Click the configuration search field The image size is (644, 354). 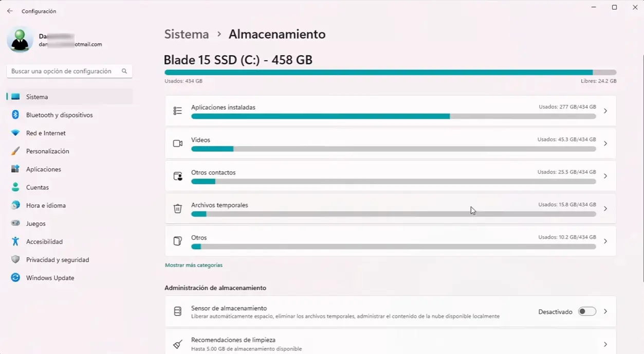click(x=69, y=70)
